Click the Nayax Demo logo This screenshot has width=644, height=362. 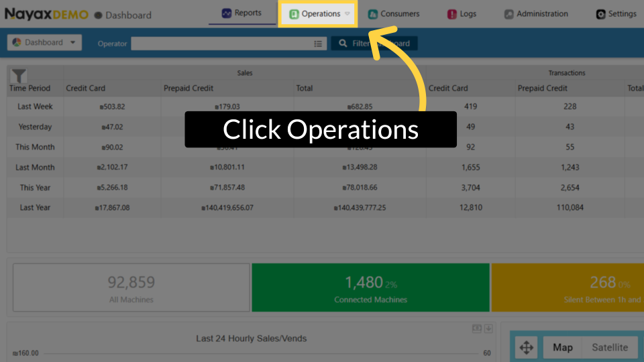click(x=47, y=14)
